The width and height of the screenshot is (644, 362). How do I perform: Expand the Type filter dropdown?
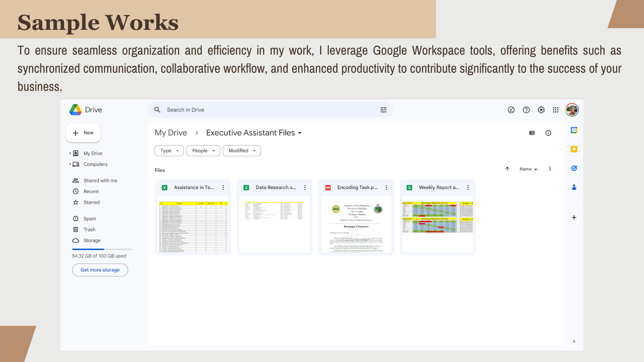pos(169,151)
